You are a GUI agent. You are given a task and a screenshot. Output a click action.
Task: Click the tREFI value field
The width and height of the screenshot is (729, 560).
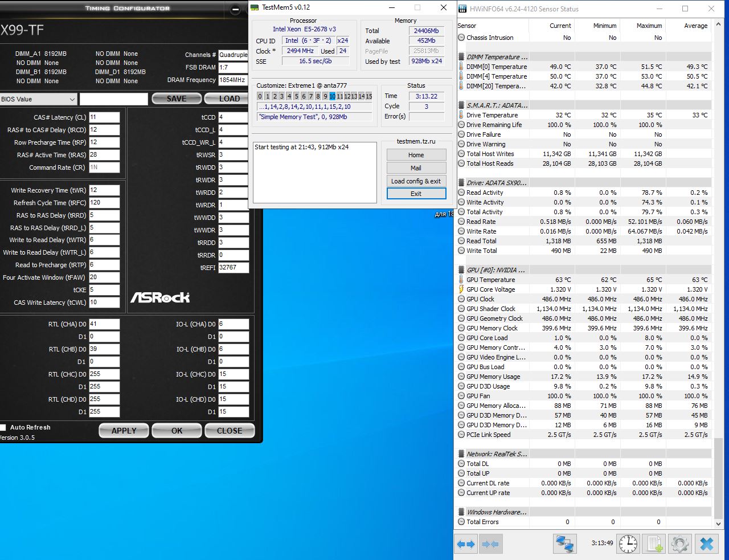click(x=234, y=267)
